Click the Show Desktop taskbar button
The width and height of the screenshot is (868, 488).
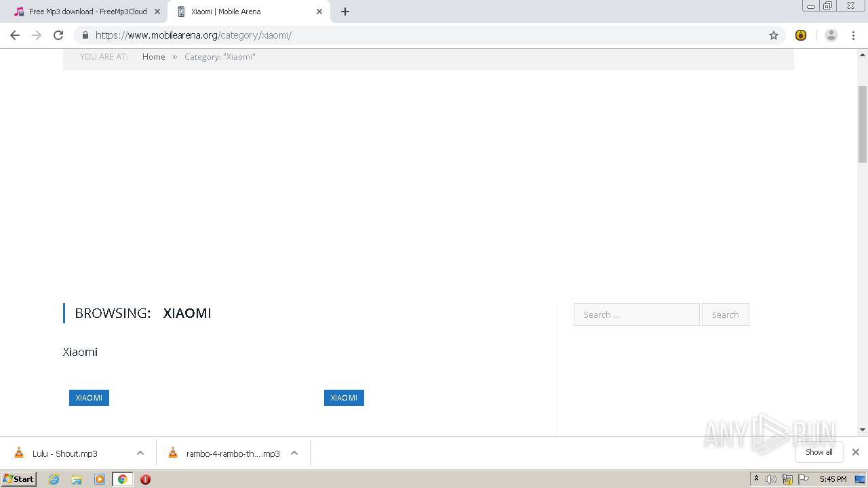860,479
